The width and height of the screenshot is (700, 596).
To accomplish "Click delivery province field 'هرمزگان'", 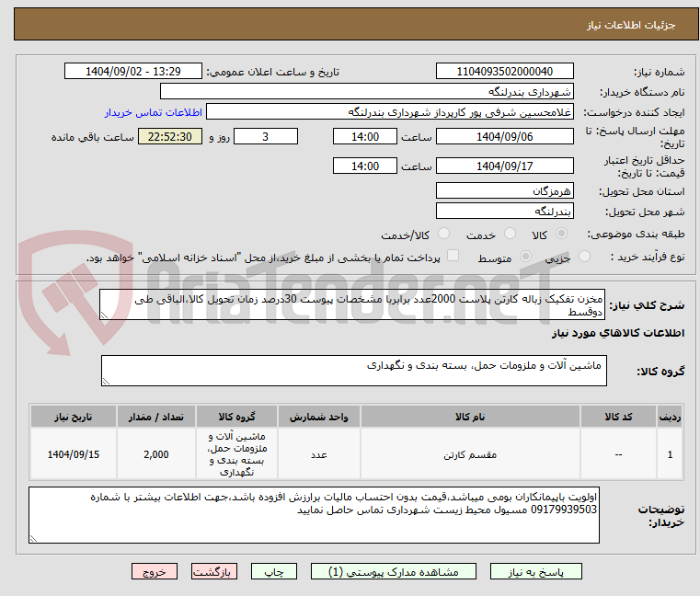I will point(504,191).
